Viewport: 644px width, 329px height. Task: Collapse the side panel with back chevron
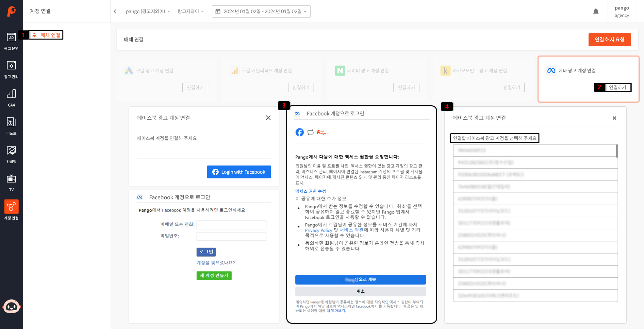[x=115, y=11]
